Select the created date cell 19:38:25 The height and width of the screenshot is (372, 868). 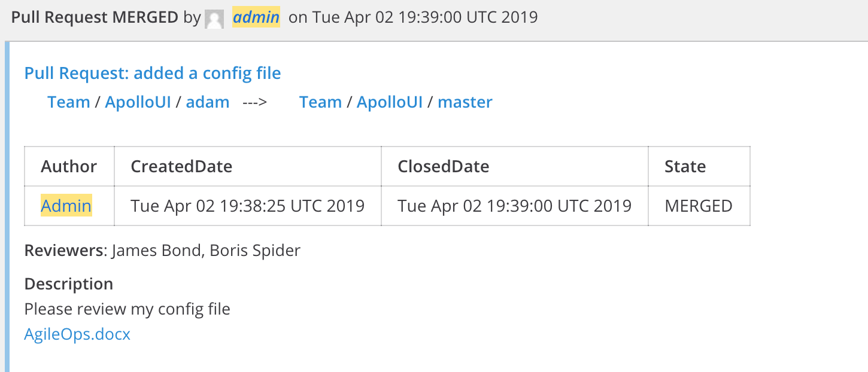pos(248,206)
